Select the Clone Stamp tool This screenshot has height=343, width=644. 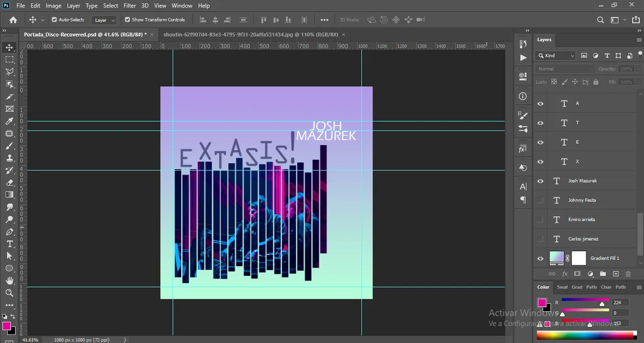point(10,158)
